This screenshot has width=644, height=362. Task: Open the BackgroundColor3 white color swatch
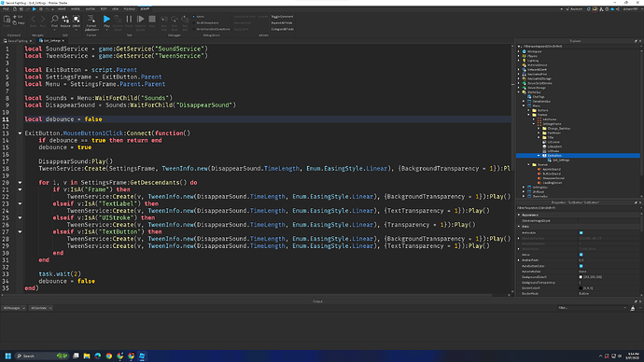pos(581,277)
